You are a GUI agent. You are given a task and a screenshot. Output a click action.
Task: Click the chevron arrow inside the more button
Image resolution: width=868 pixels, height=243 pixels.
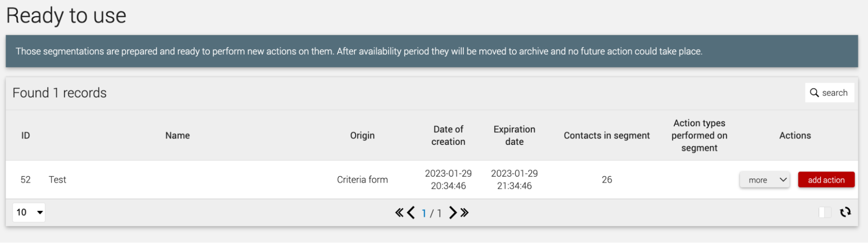point(783,180)
